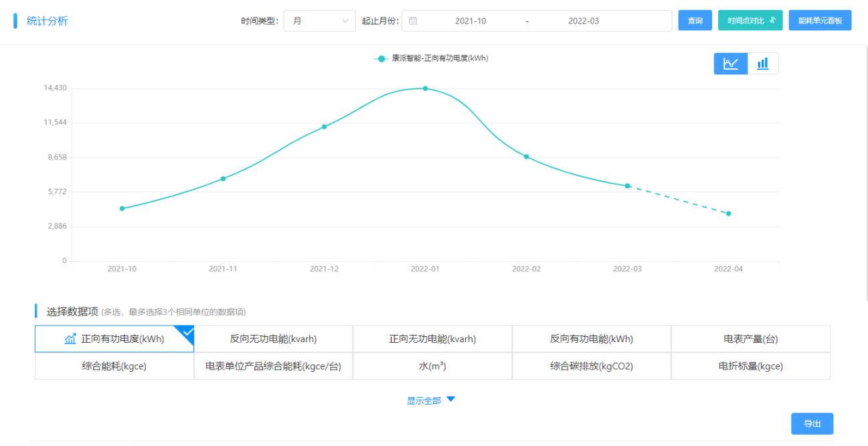Viewport: 868px width, 446px height.
Task: Click the 查询 button
Action: (695, 21)
